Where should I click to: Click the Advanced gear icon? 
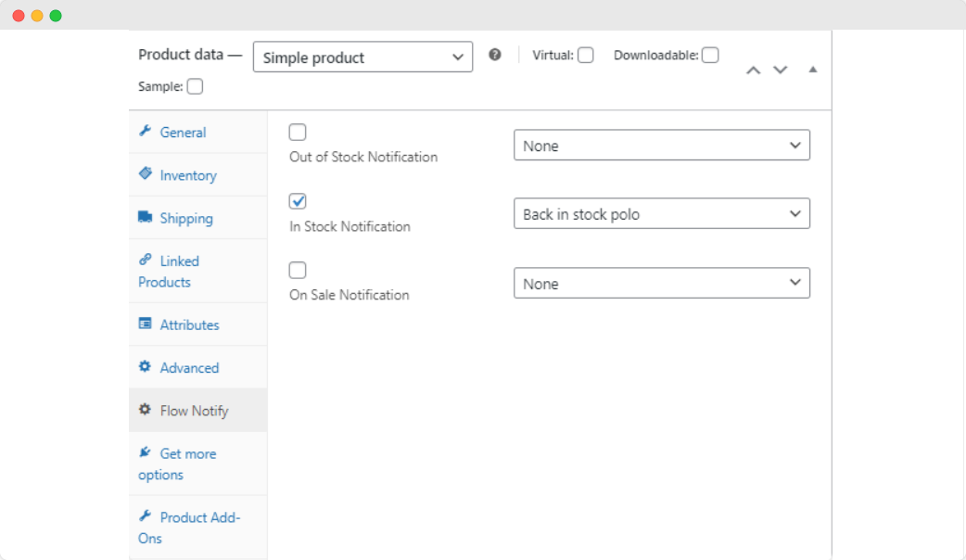click(145, 367)
